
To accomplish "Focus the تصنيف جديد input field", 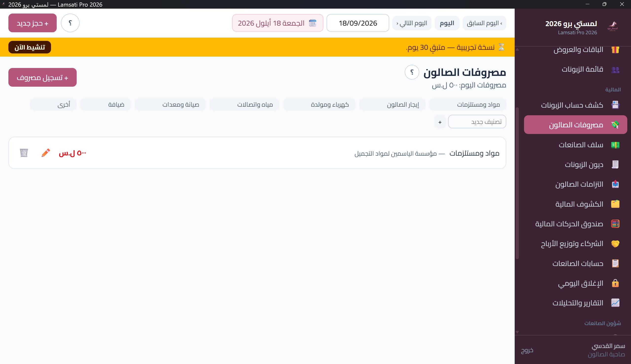I will pos(477,122).
